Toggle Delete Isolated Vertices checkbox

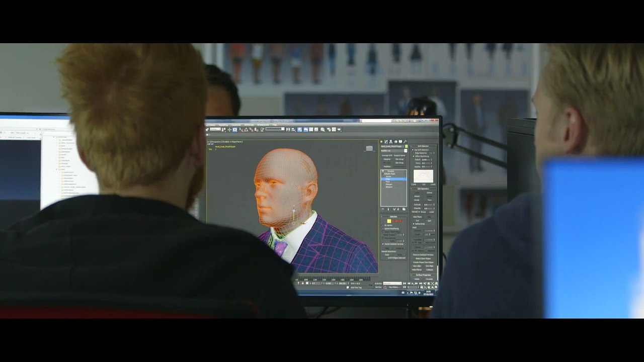coord(383,244)
